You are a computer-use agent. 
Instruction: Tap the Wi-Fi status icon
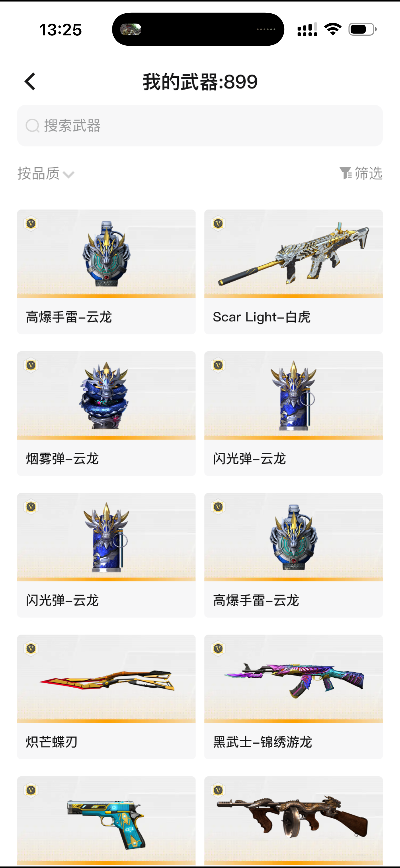pyautogui.click(x=333, y=29)
